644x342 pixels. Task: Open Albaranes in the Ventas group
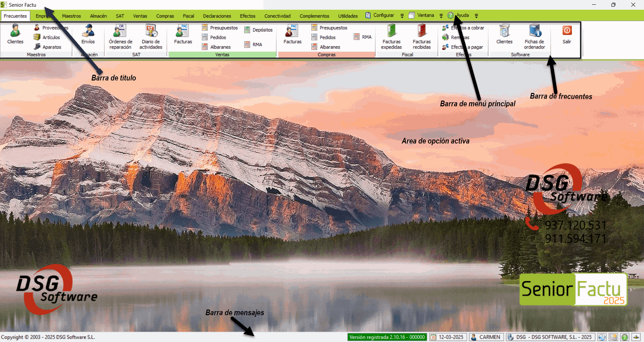click(x=216, y=47)
